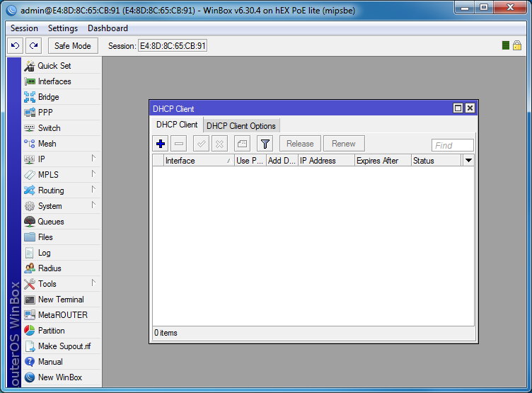Click the Session address field
This screenshot has height=393, width=532.
click(x=173, y=46)
